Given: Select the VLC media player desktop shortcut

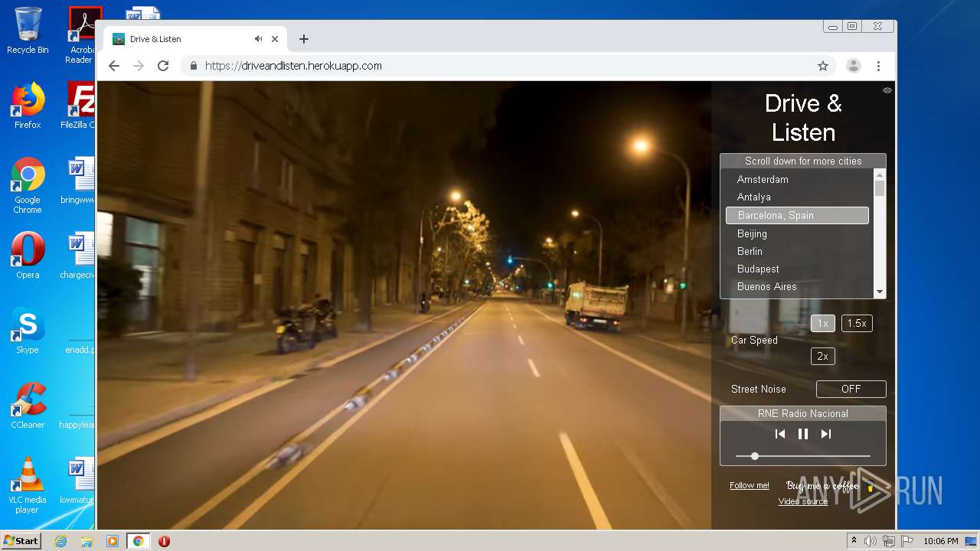Looking at the screenshot, I should click(x=28, y=485).
